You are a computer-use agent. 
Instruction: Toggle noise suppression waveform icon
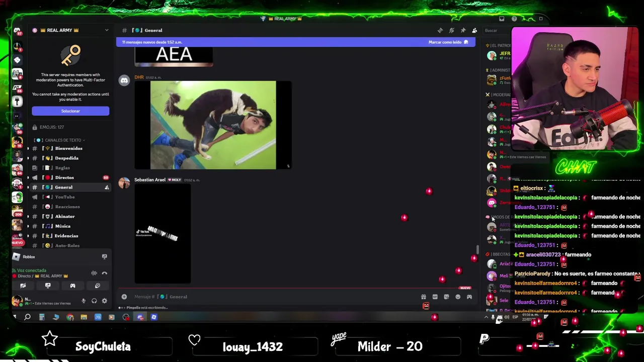tap(94, 273)
